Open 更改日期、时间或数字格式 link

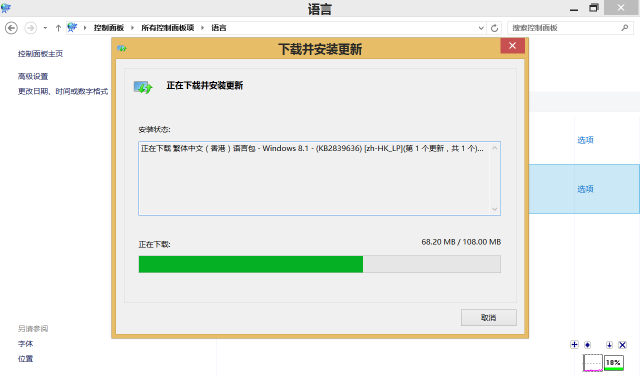[x=63, y=91]
